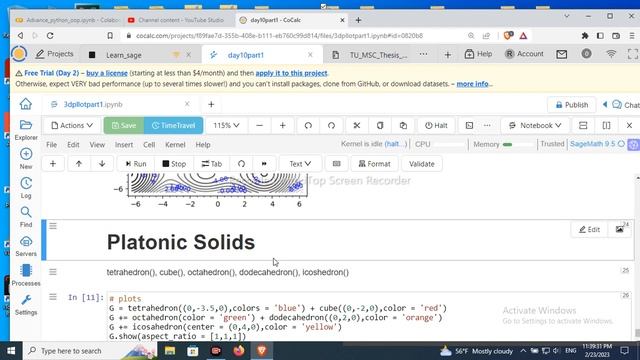Restart kernel with circular arrow icon
640x360 pixels.
tap(241, 164)
